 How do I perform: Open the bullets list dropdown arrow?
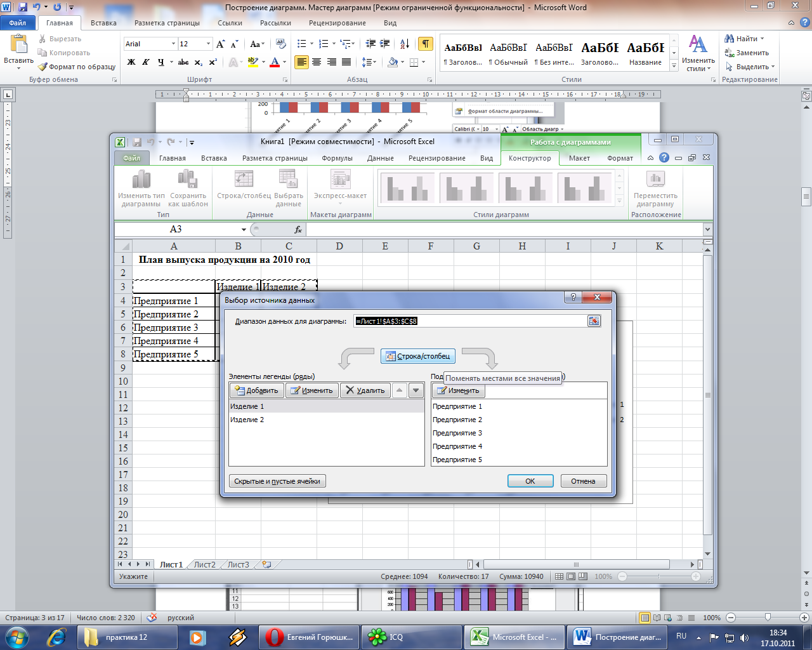pos(311,44)
